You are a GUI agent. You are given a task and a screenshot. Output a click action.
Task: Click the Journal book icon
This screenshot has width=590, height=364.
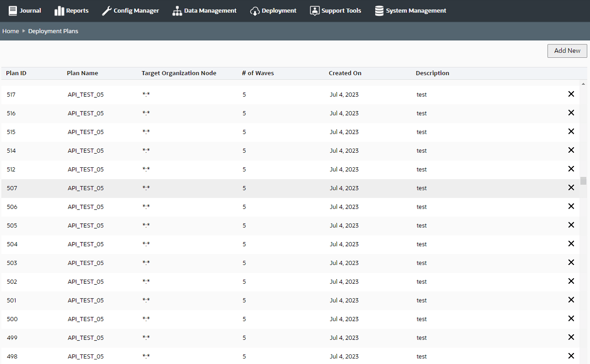pos(13,11)
